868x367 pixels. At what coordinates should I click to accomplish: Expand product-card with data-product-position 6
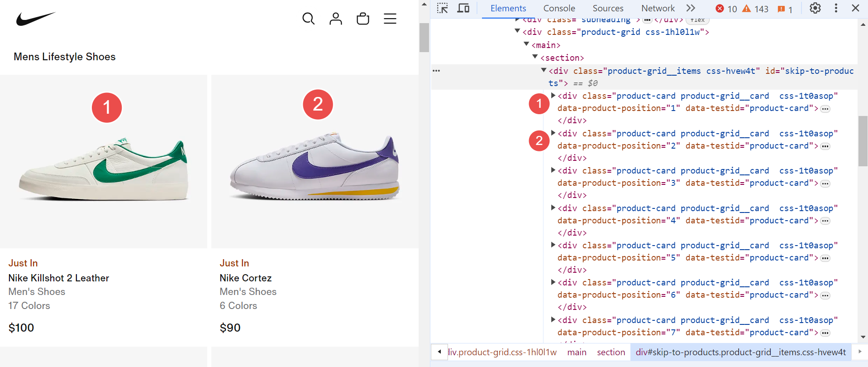(x=553, y=282)
